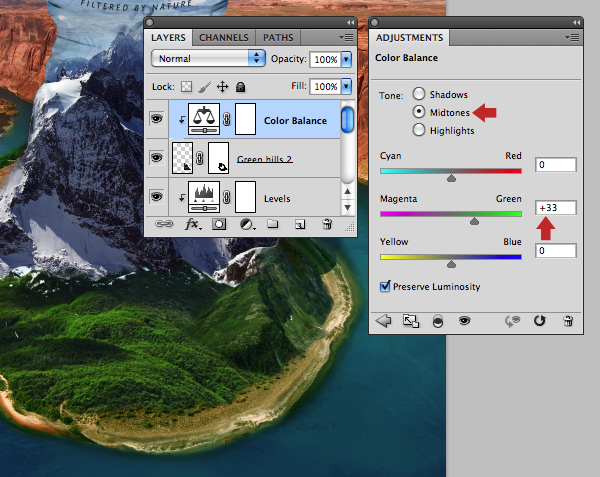Viewport: 600px width, 477px height.
Task: View previous state icon in Adjustments
Action: (513, 321)
